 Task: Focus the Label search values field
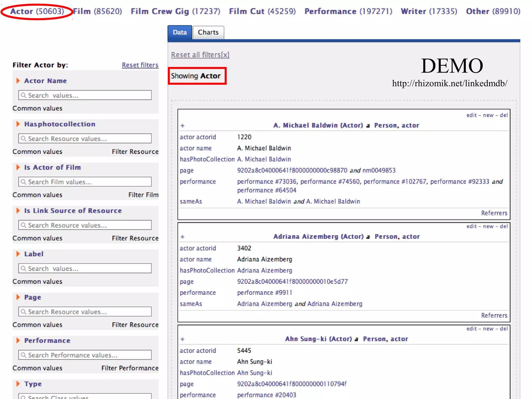(x=85, y=268)
